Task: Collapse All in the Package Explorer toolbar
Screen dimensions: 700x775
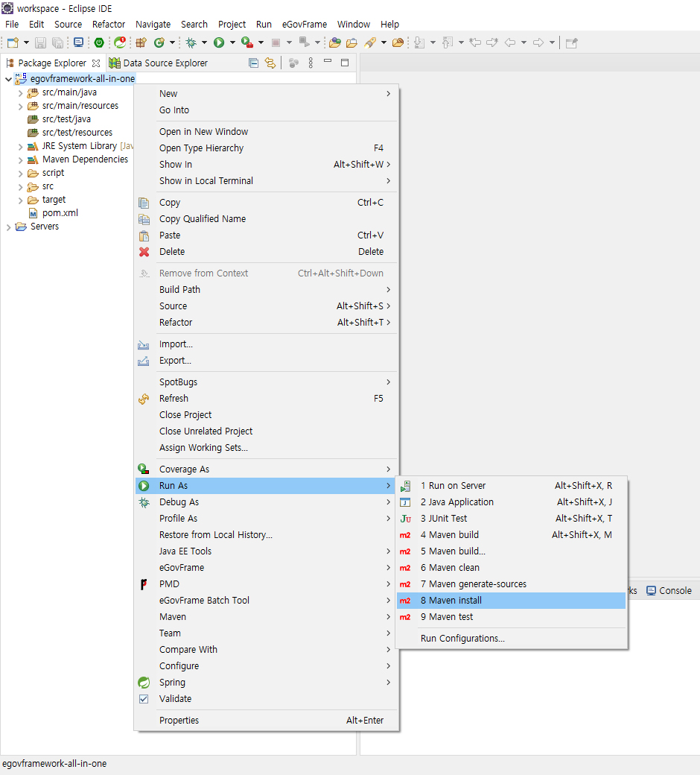Action: coord(253,63)
